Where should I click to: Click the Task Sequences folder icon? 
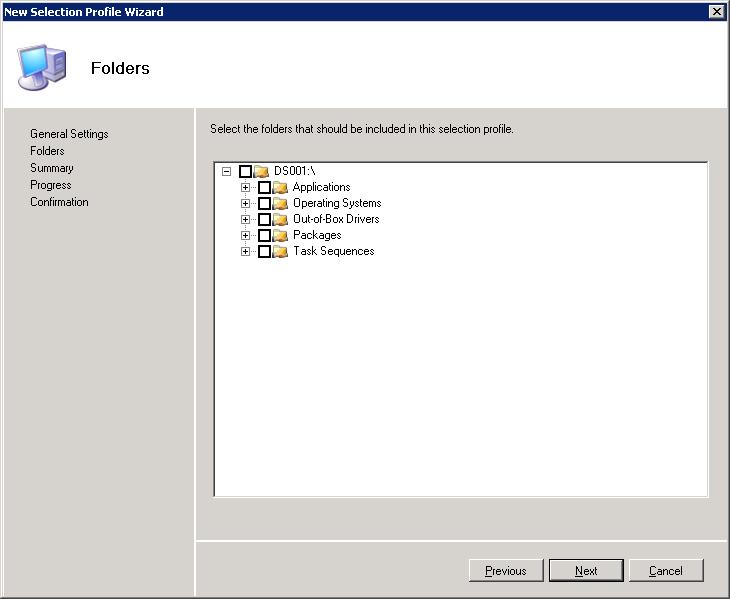tap(281, 252)
